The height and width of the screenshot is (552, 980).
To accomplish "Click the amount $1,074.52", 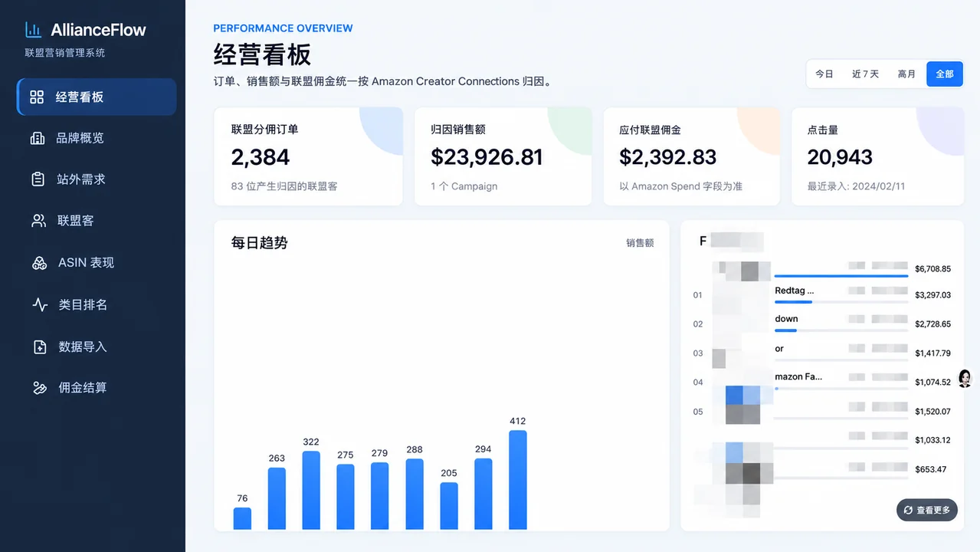I will coord(932,383).
